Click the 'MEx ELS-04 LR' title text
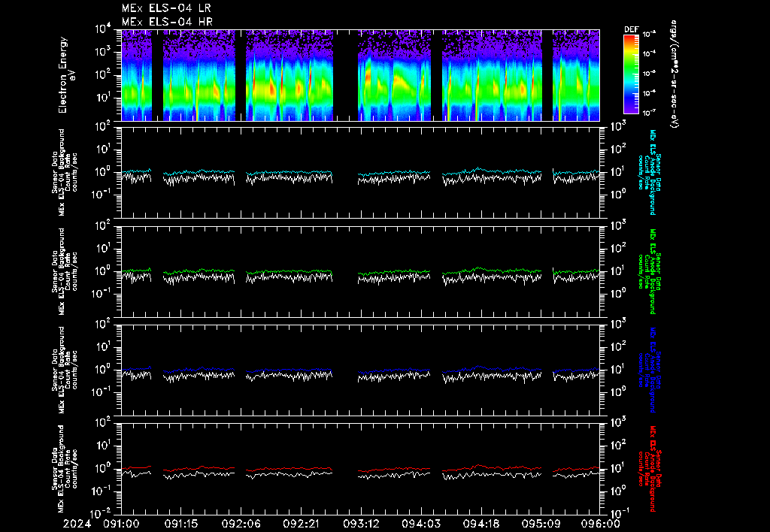This screenshot has height=532, width=770. pyautogui.click(x=166, y=8)
